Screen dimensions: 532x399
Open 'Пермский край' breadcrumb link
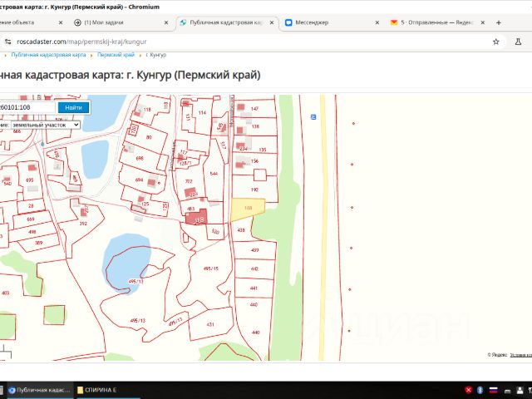point(116,55)
